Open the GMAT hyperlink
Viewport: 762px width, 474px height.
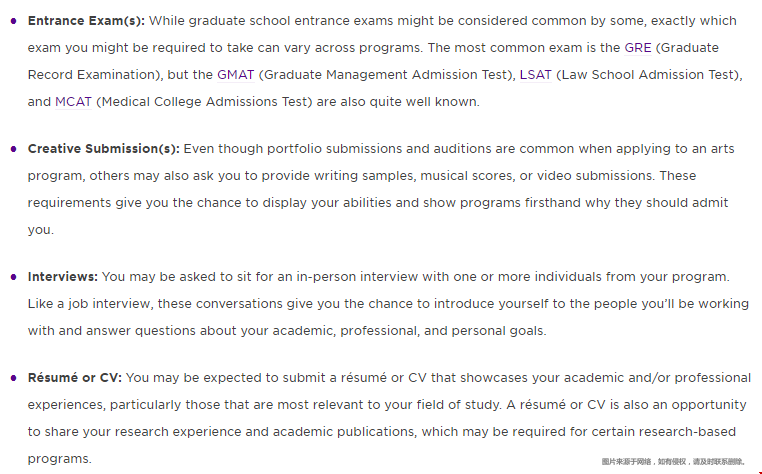click(x=237, y=74)
